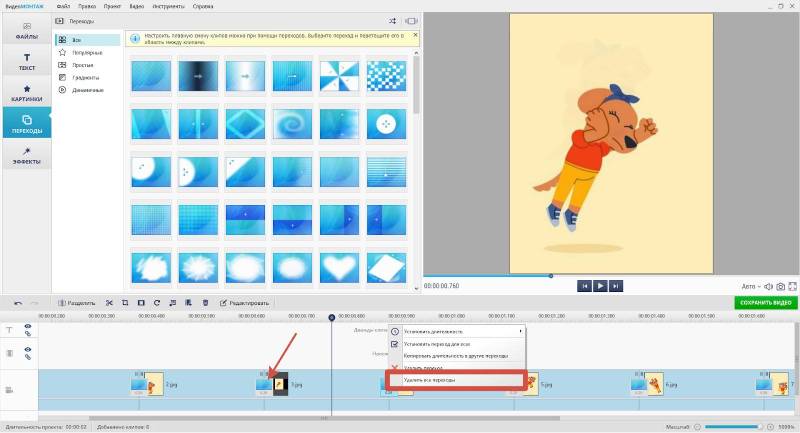
Task: Close the yellow hint bar
Action: coord(415,35)
